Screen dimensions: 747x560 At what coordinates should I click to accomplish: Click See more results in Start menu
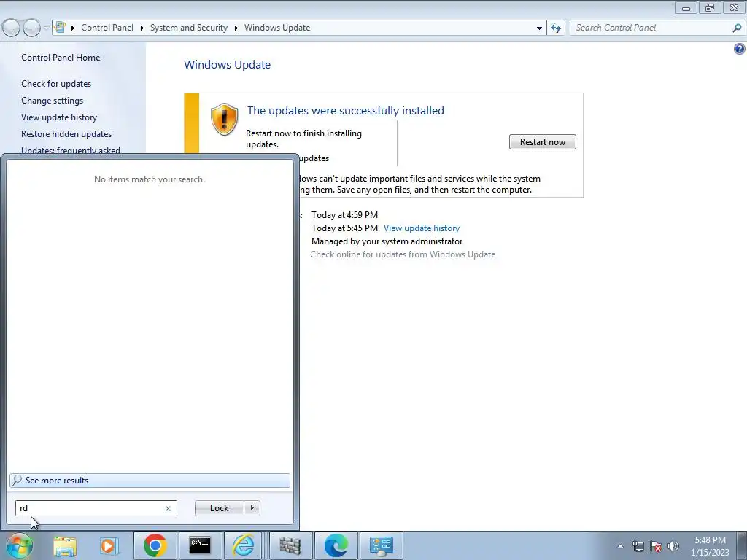tap(150, 481)
